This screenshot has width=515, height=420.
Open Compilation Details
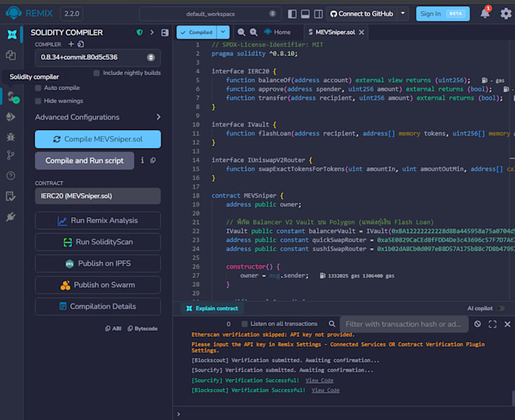tap(98, 306)
